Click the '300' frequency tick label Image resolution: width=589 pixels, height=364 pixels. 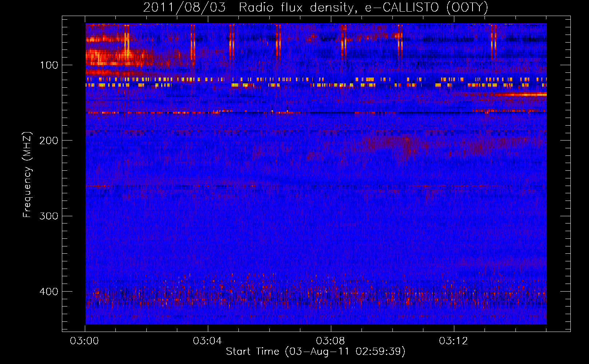(49, 216)
